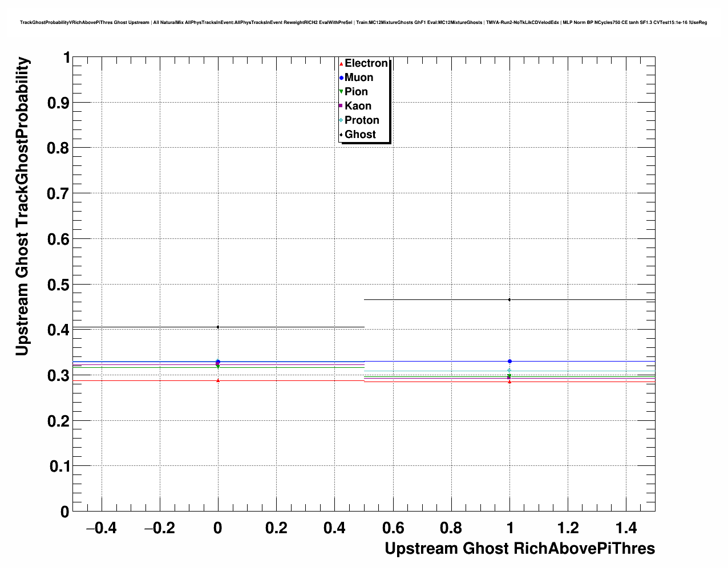Click the blue Muon circle marker in legend
Image resolution: width=728 pixels, height=568 pixels.
coord(341,78)
